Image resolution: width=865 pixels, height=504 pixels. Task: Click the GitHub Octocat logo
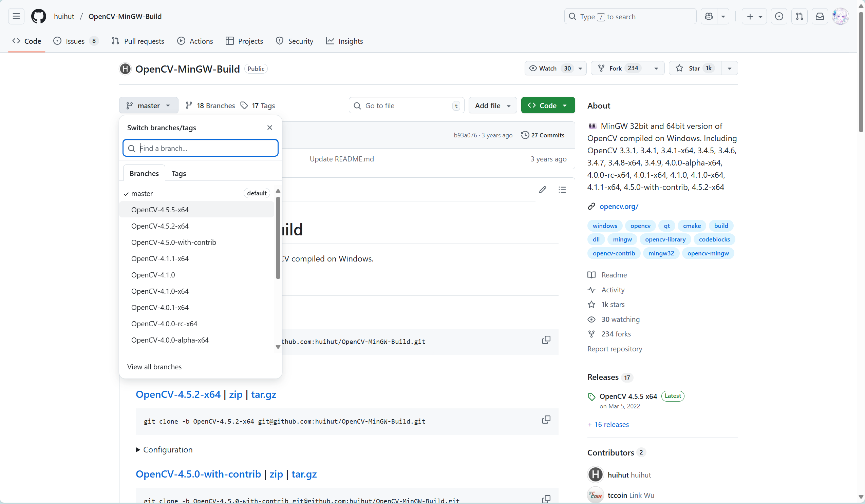[38, 17]
